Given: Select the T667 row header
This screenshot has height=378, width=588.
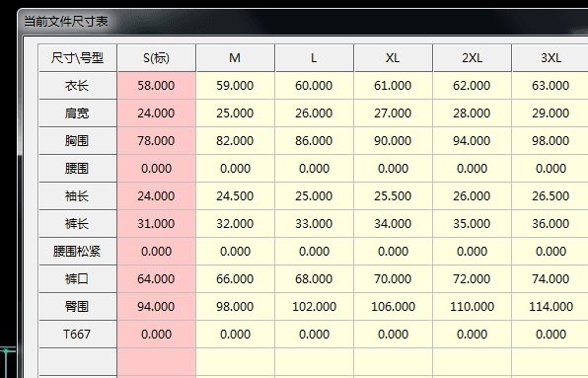Looking at the screenshot, I should 78,335.
